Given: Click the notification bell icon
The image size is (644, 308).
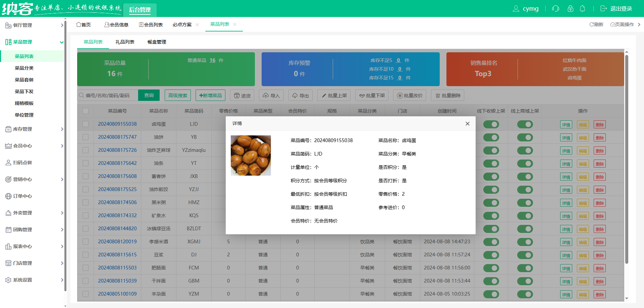Looking at the screenshot, I should pos(583,9).
